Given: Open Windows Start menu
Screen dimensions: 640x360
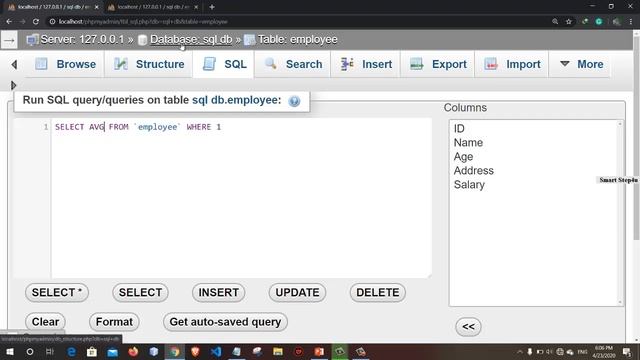Looking at the screenshot, I should pyautogui.click(x=9, y=352).
